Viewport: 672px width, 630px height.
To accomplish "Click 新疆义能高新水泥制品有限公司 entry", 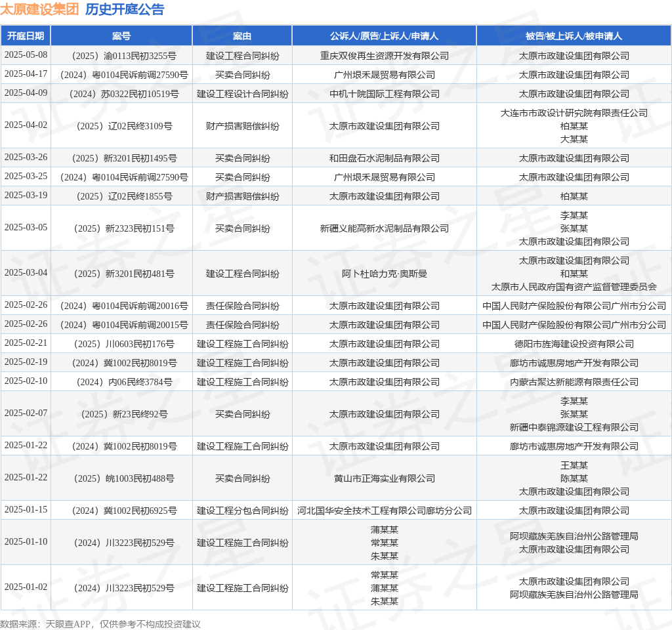I will click(385, 228).
